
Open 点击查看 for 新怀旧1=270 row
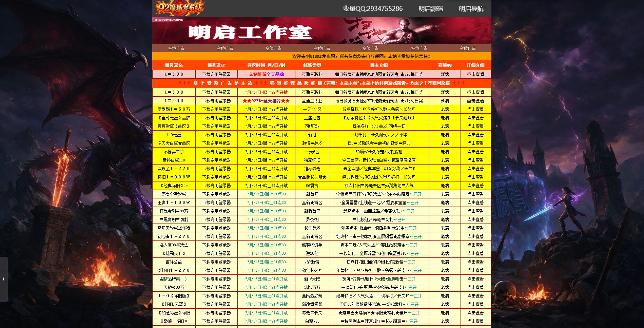[x=475, y=270]
